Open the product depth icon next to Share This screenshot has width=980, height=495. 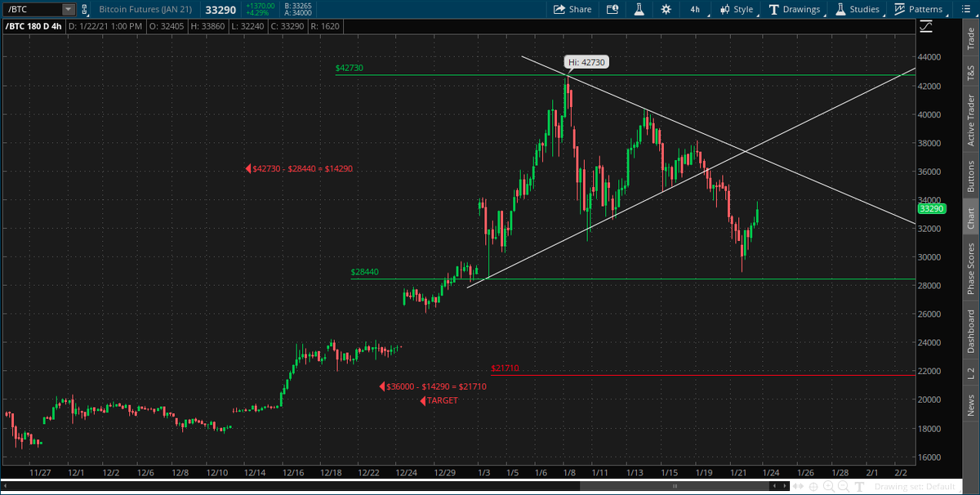point(612,10)
